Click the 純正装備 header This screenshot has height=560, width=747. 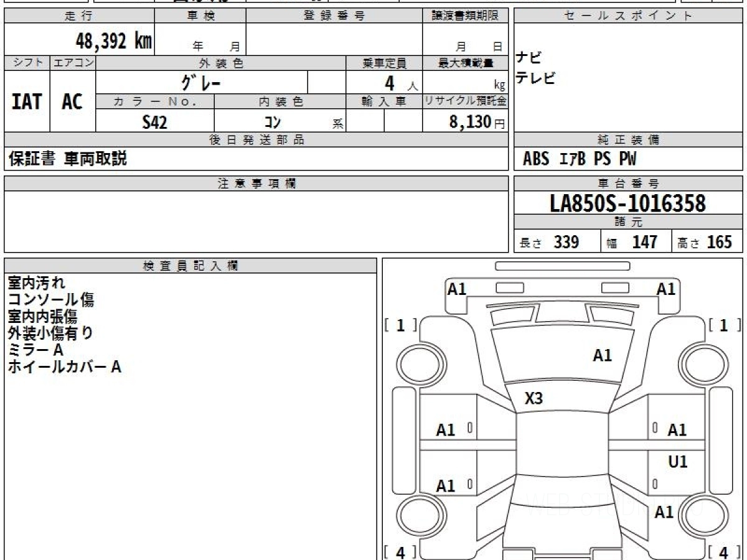click(x=628, y=140)
